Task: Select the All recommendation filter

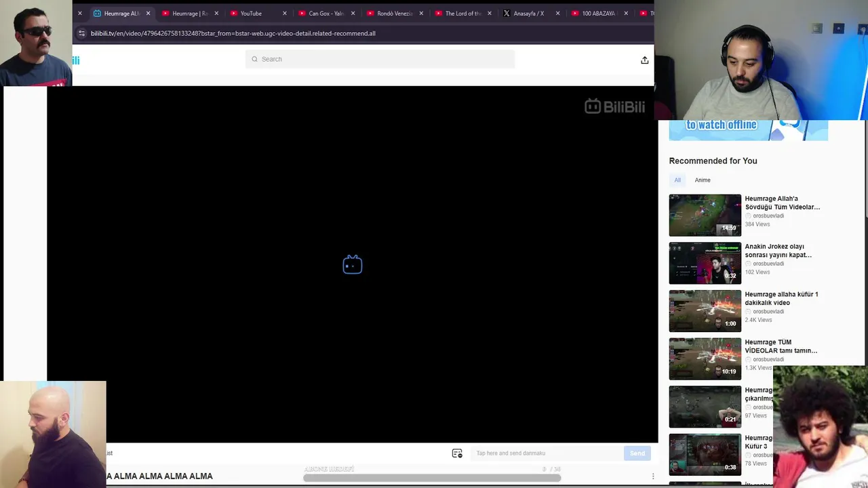Action: [677, 180]
